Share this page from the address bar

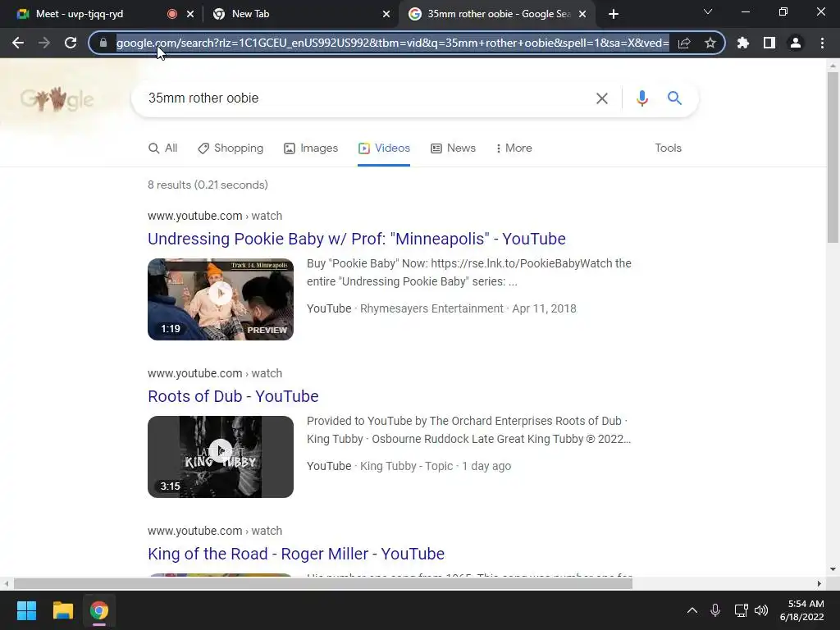[684, 43]
